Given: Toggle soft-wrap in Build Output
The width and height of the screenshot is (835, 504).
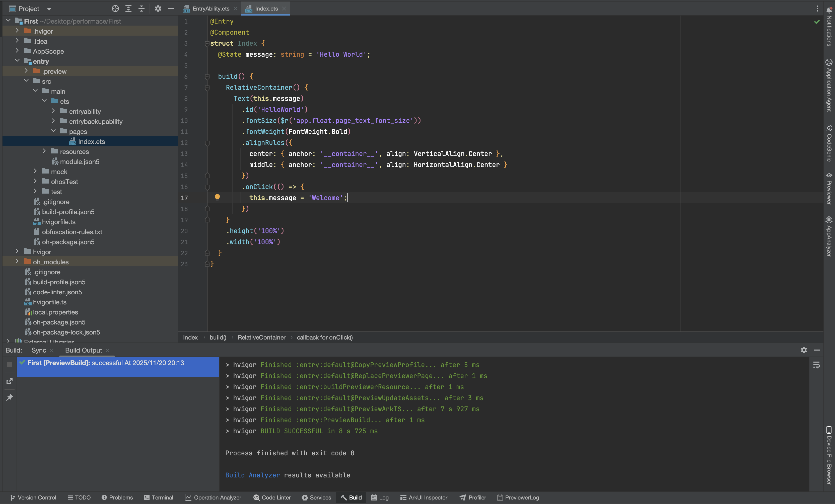Looking at the screenshot, I should (x=816, y=365).
